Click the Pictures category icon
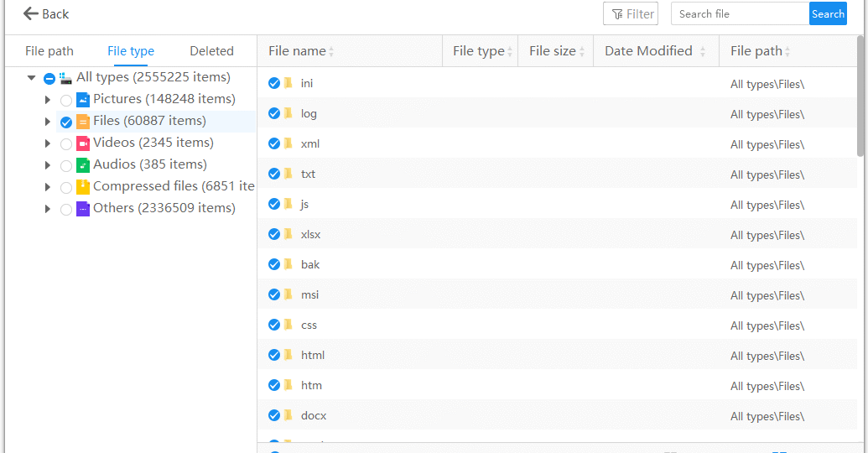The width and height of the screenshot is (868, 453). pyautogui.click(x=83, y=100)
